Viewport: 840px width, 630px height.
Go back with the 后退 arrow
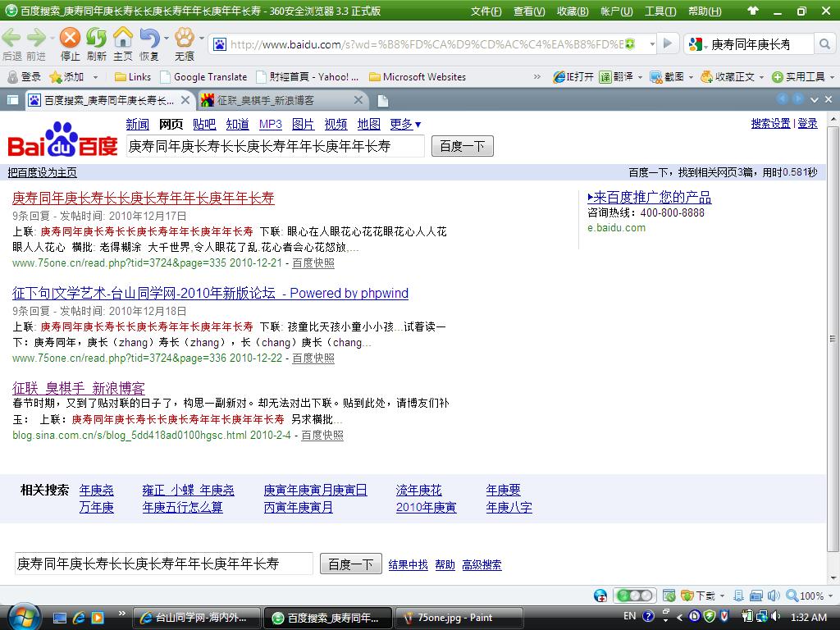(x=11, y=38)
